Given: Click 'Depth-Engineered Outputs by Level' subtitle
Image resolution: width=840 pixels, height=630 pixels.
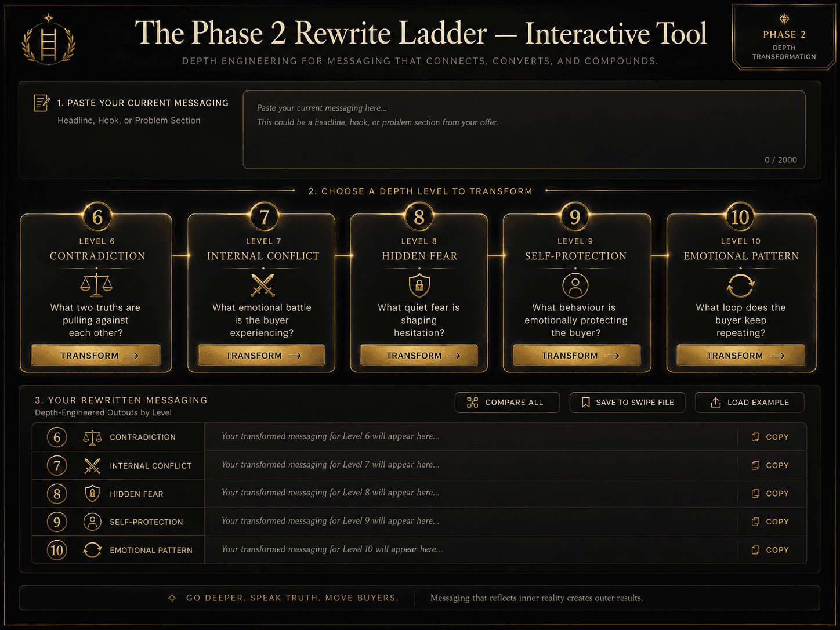Looking at the screenshot, I should click(103, 413).
